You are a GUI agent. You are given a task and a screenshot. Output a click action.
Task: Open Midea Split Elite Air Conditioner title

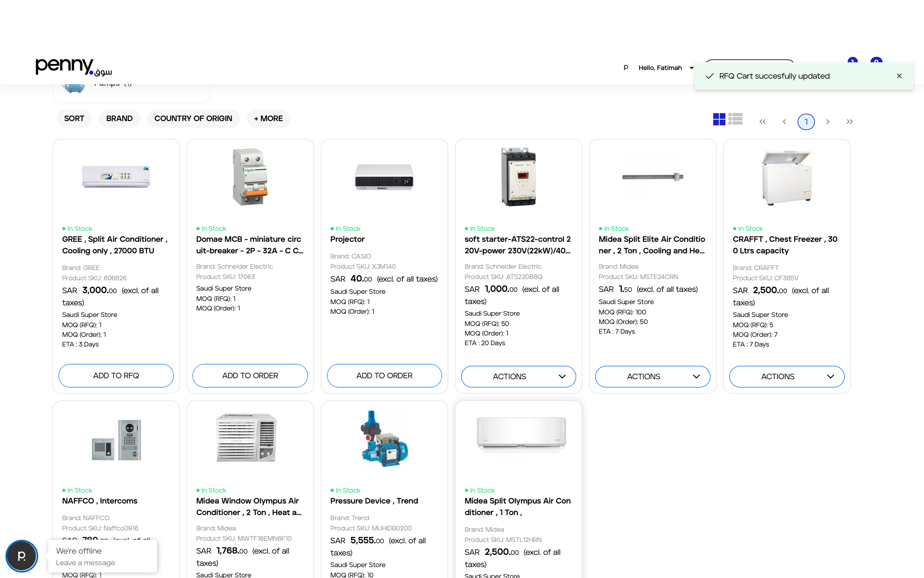tap(652, 245)
